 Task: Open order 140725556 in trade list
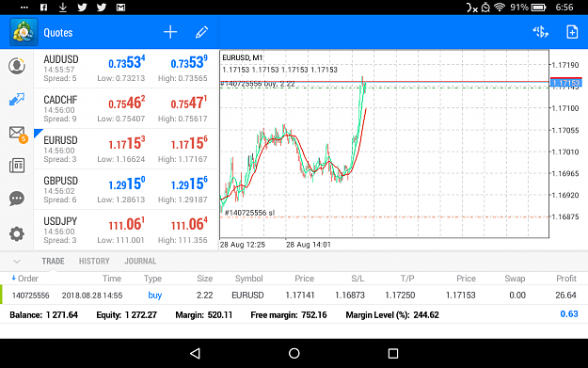pyautogui.click(x=294, y=296)
